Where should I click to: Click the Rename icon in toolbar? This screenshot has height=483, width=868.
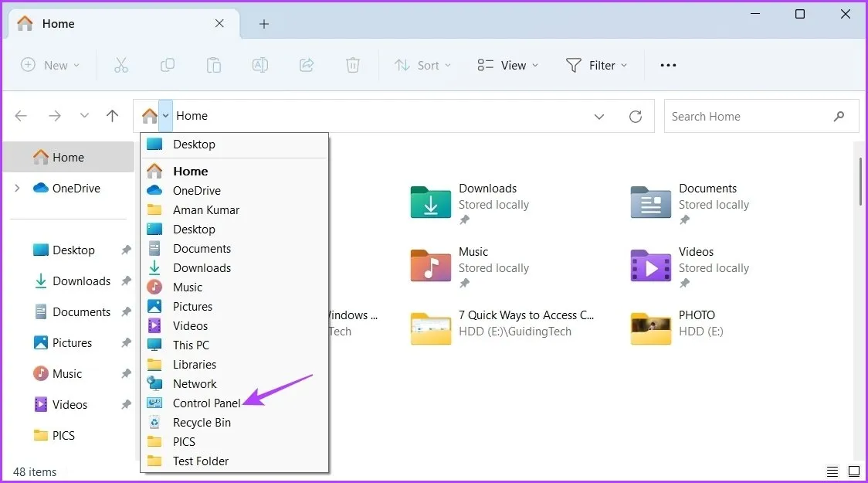tap(260, 66)
